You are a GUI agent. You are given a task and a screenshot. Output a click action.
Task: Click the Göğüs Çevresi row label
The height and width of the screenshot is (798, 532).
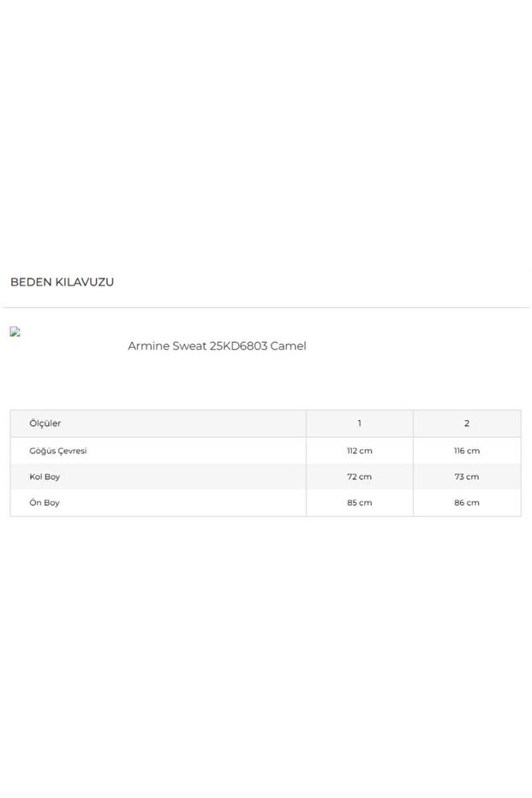pyautogui.click(x=58, y=451)
